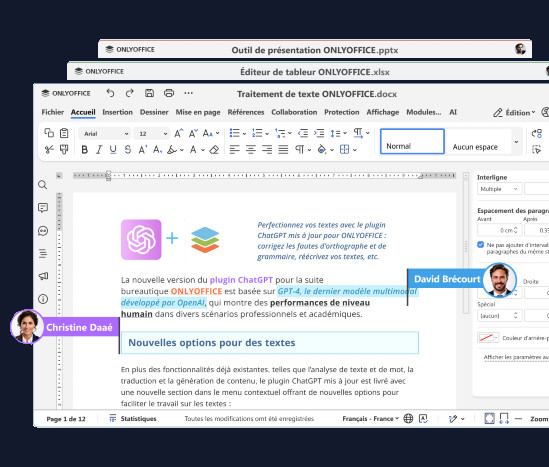Print the document using the printer icon
This screenshot has height=467, width=549.
(169, 93)
